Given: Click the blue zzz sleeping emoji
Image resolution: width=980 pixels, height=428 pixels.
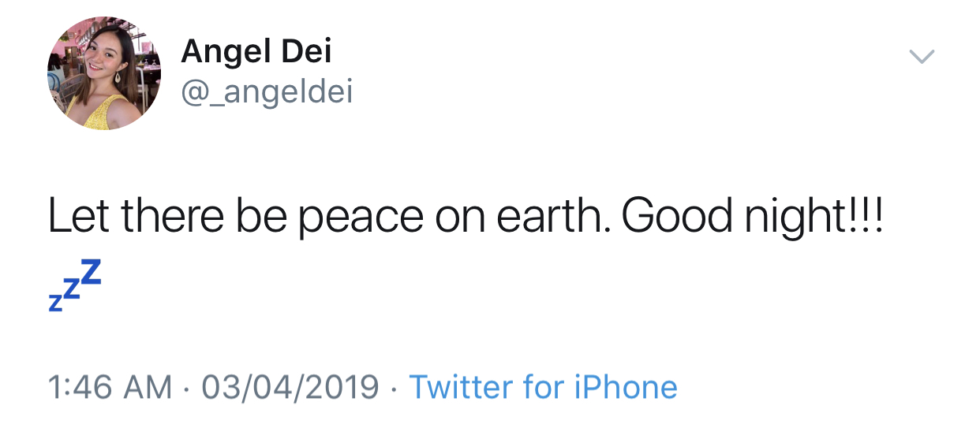Looking at the screenshot, I should [75, 285].
